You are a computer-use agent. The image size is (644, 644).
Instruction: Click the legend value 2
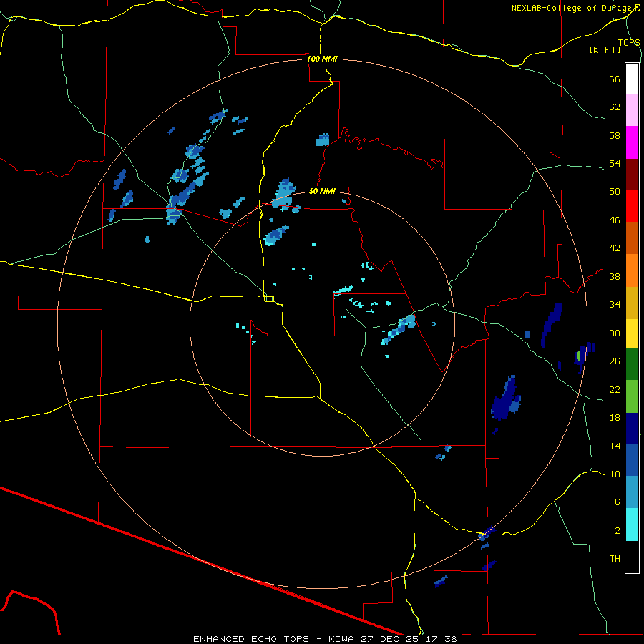pos(618,531)
